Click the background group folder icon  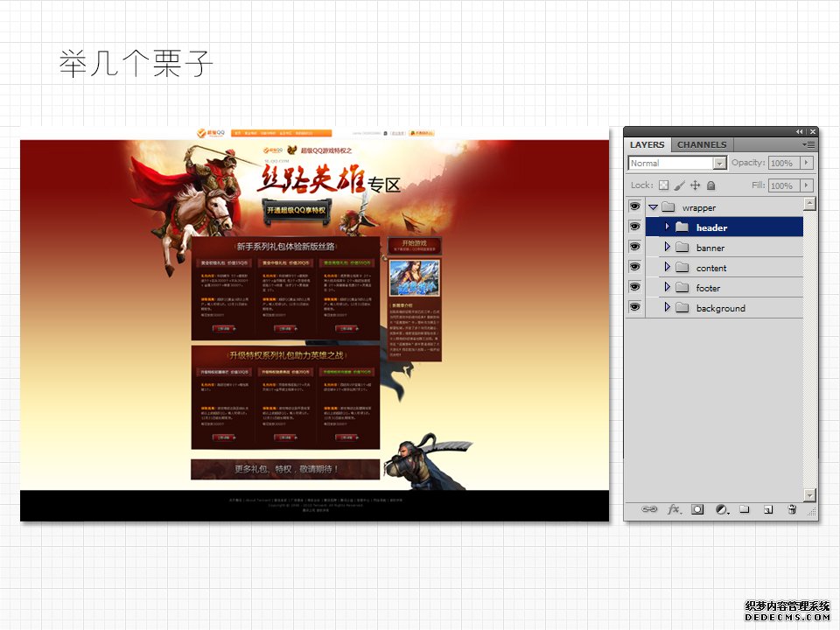(682, 307)
